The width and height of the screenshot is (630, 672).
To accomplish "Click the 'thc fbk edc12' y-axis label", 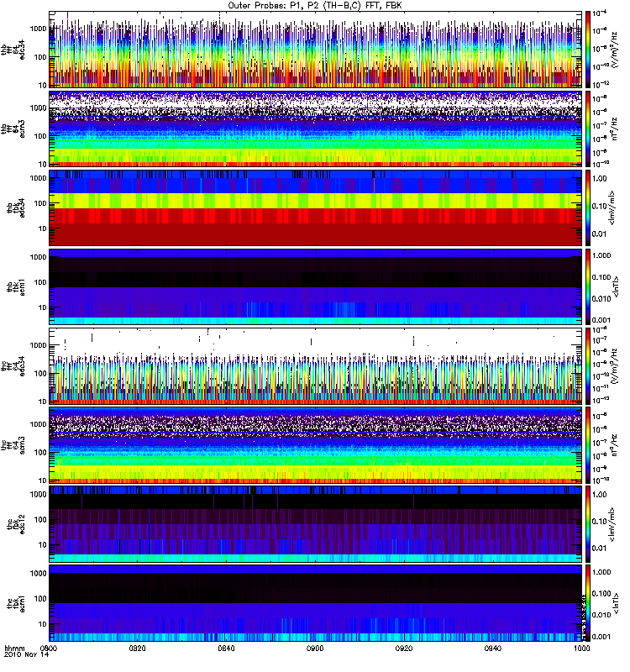I will (15, 523).
